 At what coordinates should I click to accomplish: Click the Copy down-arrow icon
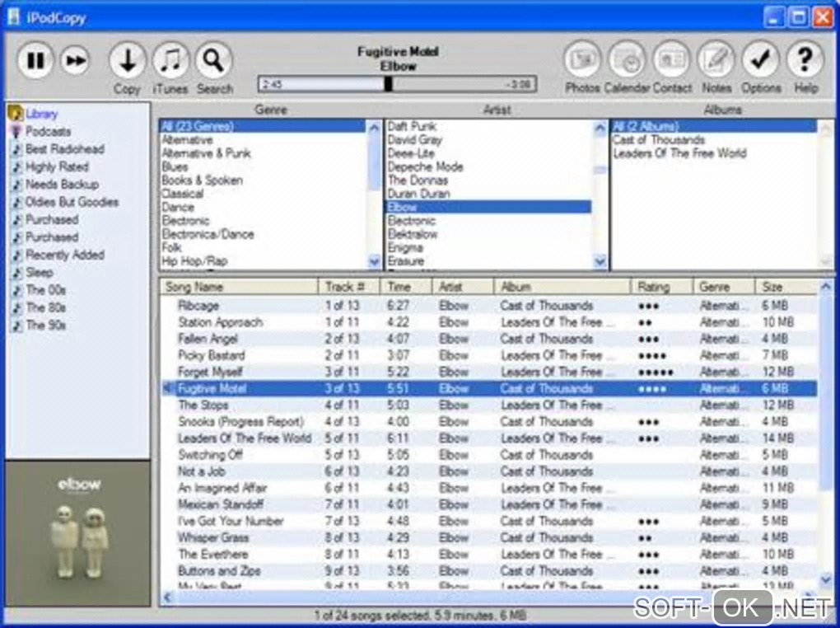(127, 60)
